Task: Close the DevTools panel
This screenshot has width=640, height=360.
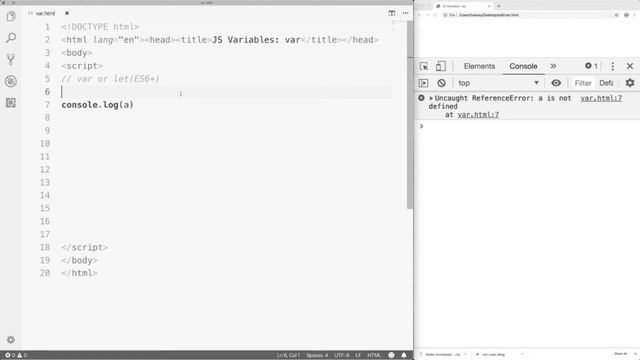Action: [630, 66]
